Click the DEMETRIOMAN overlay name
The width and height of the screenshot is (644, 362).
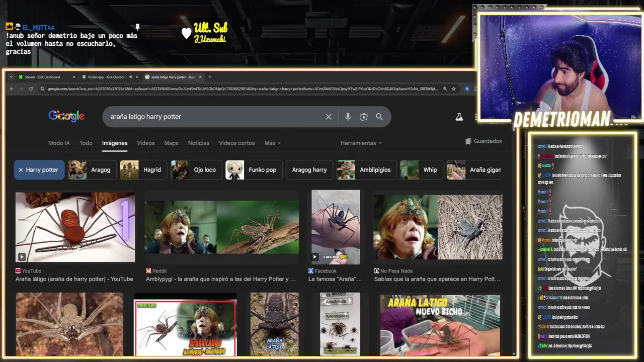562,119
